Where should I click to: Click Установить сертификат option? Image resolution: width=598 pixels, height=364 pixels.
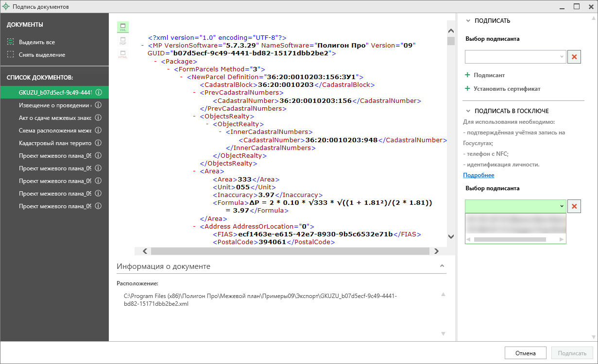pos(507,89)
